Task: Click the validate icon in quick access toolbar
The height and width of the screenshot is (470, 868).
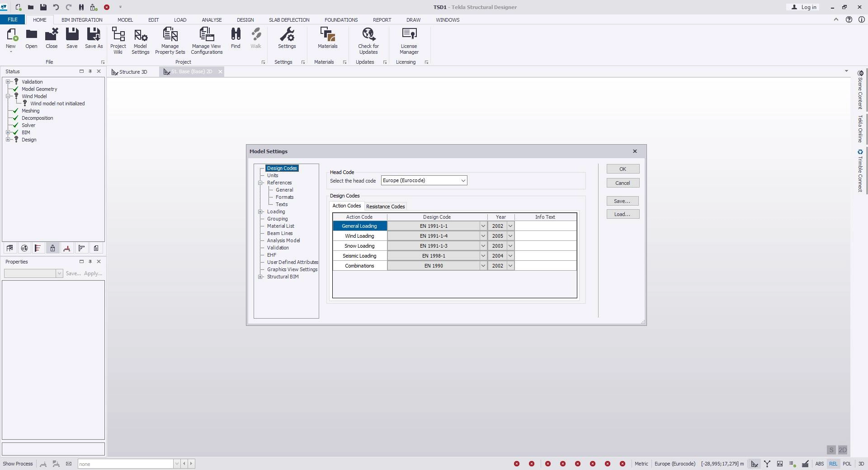Action: click(94, 7)
